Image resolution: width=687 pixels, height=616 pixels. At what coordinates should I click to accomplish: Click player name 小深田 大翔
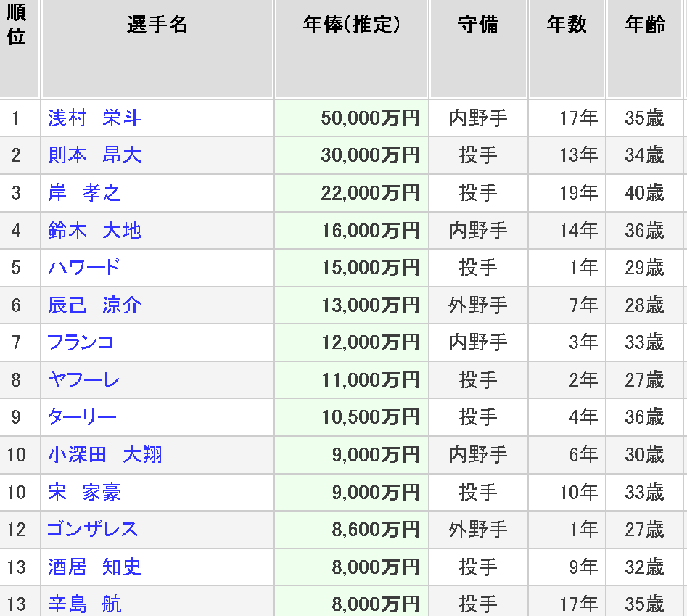[104, 455]
